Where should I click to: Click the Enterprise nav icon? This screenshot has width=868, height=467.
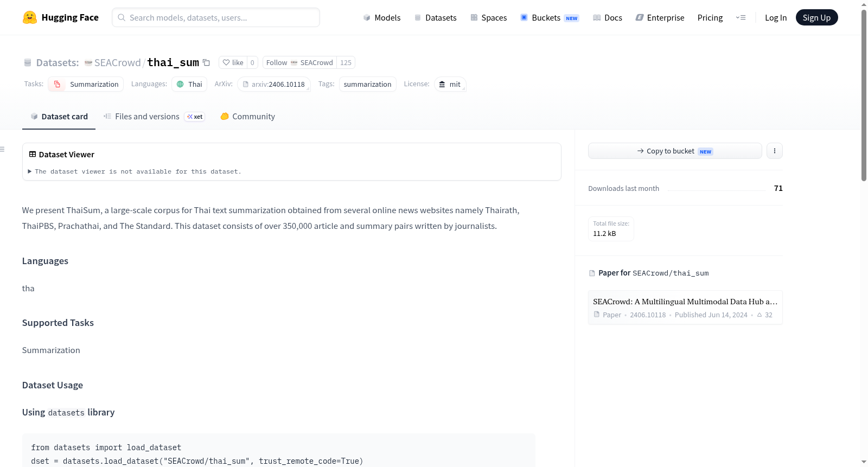click(640, 18)
